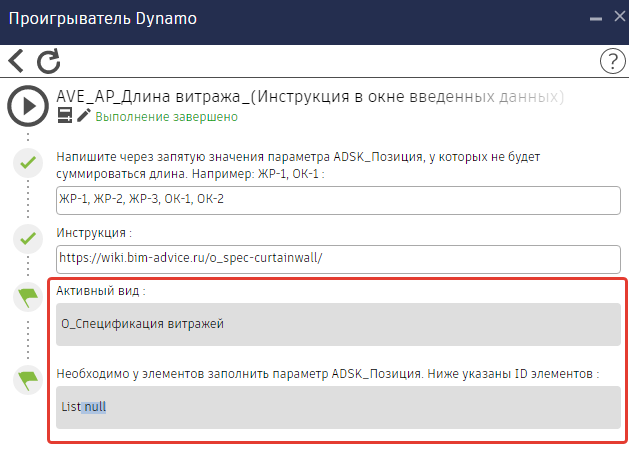
Task: Run the script with the play button
Action: [28, 104]
